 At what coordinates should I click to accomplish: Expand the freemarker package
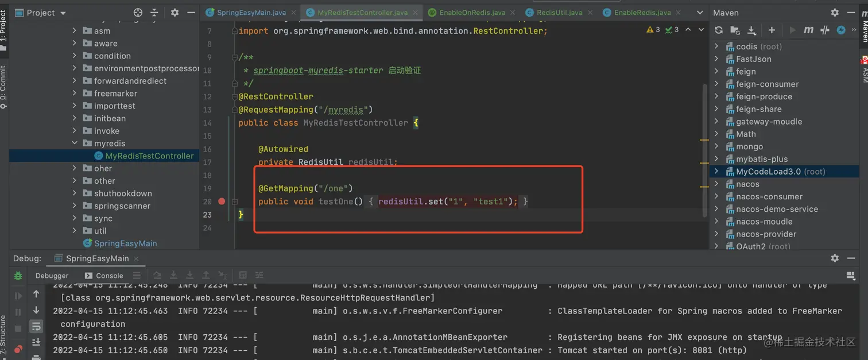pos(75,94)
